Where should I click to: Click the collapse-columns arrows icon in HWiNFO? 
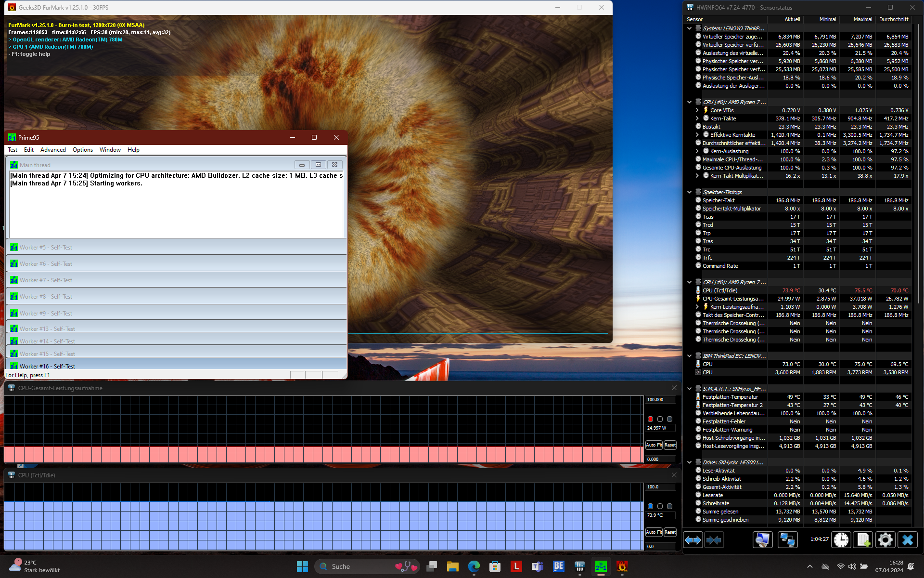coord(714,540)
